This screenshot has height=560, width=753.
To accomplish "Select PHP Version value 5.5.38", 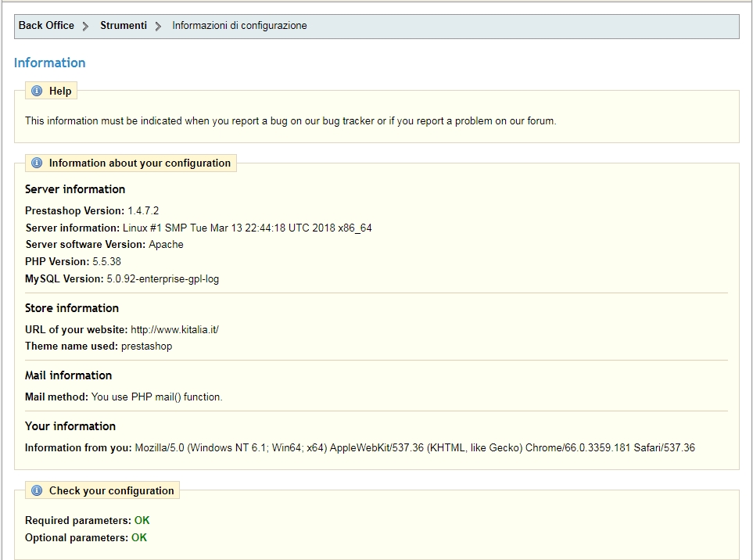I will pyautogui.click(x=106, y=262).
